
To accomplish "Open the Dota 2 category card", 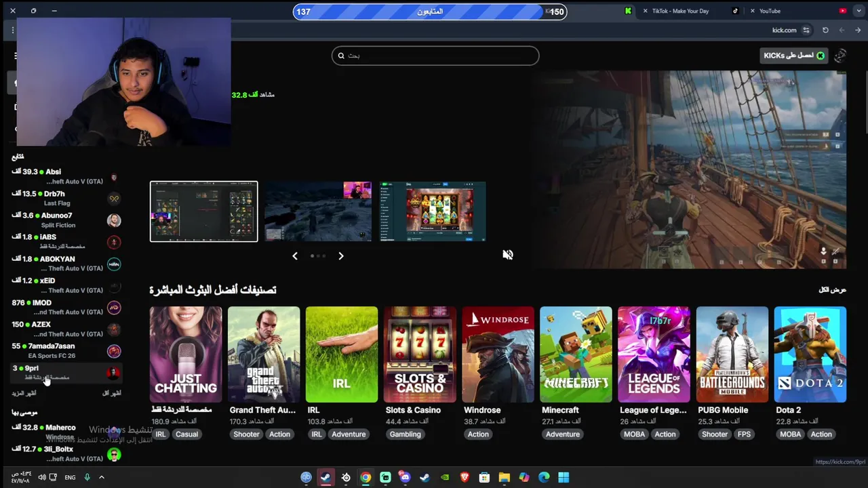I will [x=810, y=354].
